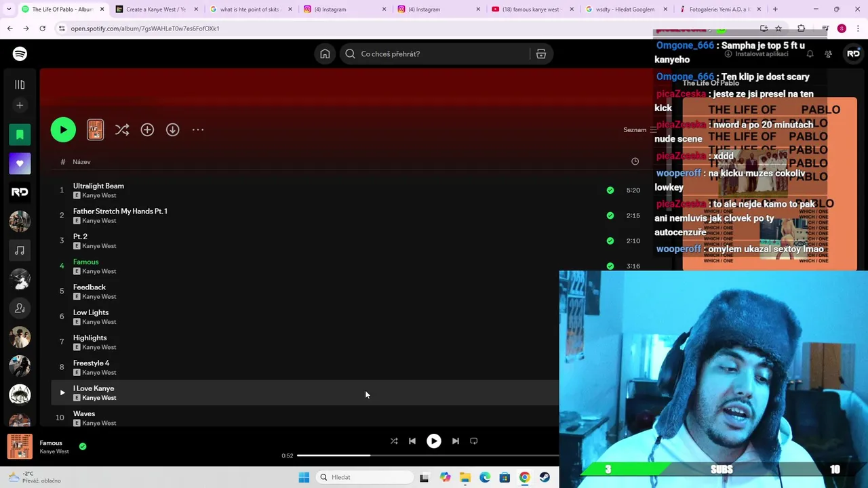This screenshot has width=868, height=488.
Task: Reload the current page
Action: (42, 28)
